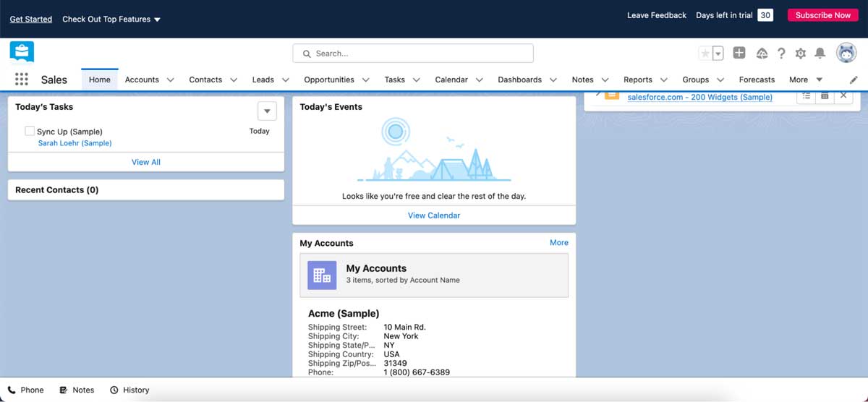Click the Recent Contacts (0) header

(x=57, y=190)
